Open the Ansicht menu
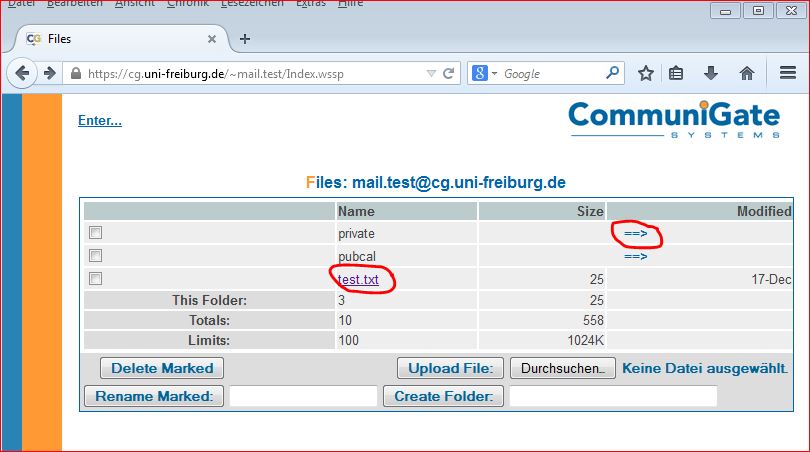The image size is (810, 452). [x=135, y=4]
